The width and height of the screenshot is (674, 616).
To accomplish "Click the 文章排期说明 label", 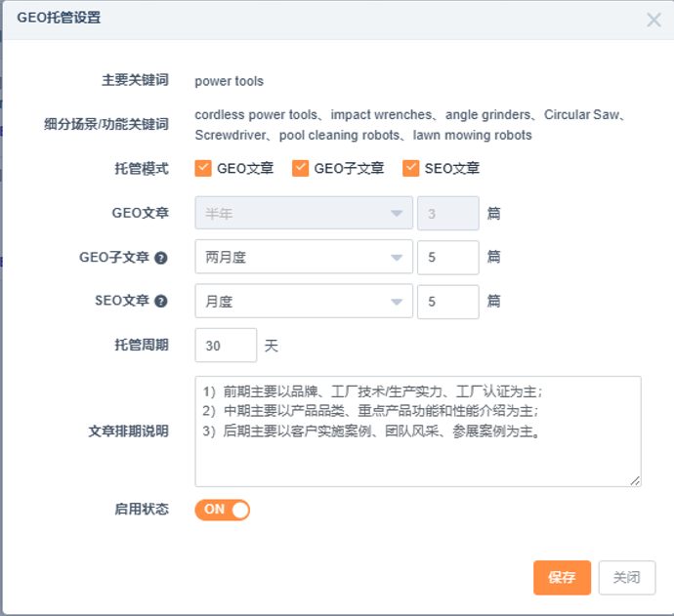I will pos(128,431).
